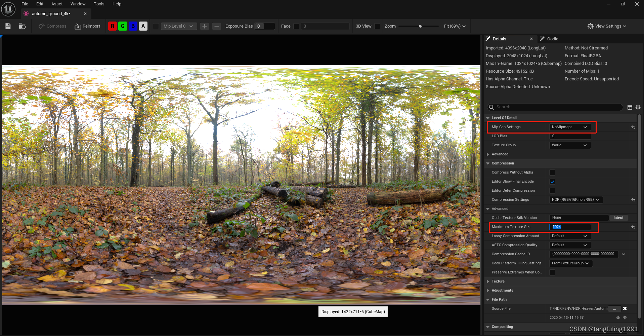Toggle the green channel G button
This screenshot has height=336, width=644.
tap(123, 26)
